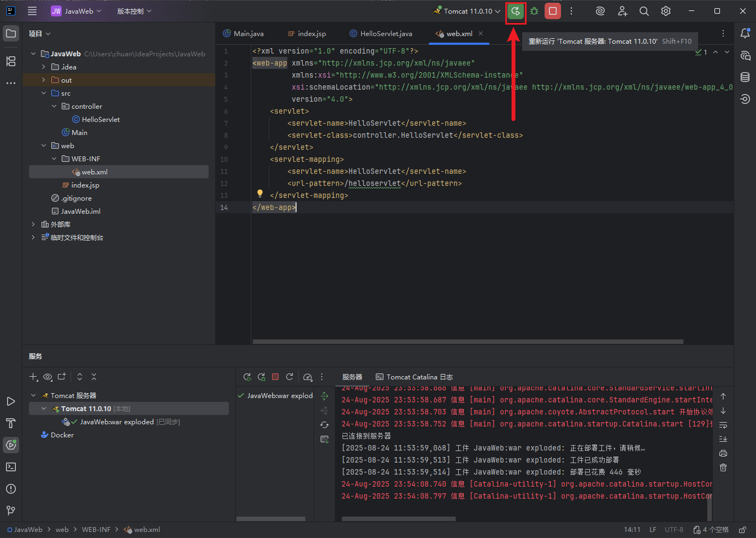
Task: Print console output via printer icon
Action: (x=723, y=453)
